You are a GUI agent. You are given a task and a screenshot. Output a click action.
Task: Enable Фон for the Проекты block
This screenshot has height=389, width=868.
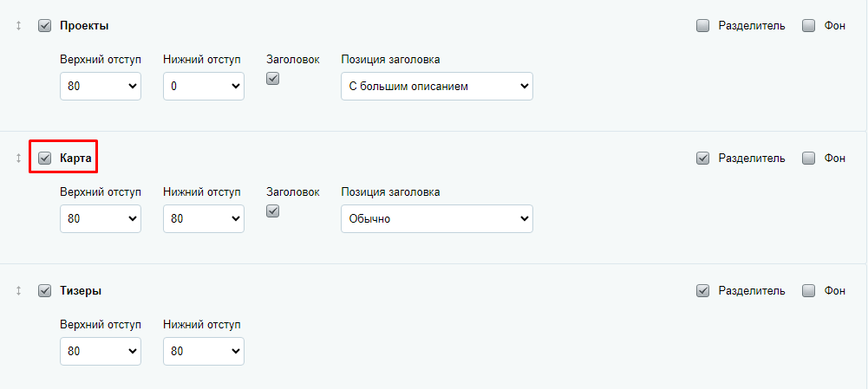click(809, 26)
